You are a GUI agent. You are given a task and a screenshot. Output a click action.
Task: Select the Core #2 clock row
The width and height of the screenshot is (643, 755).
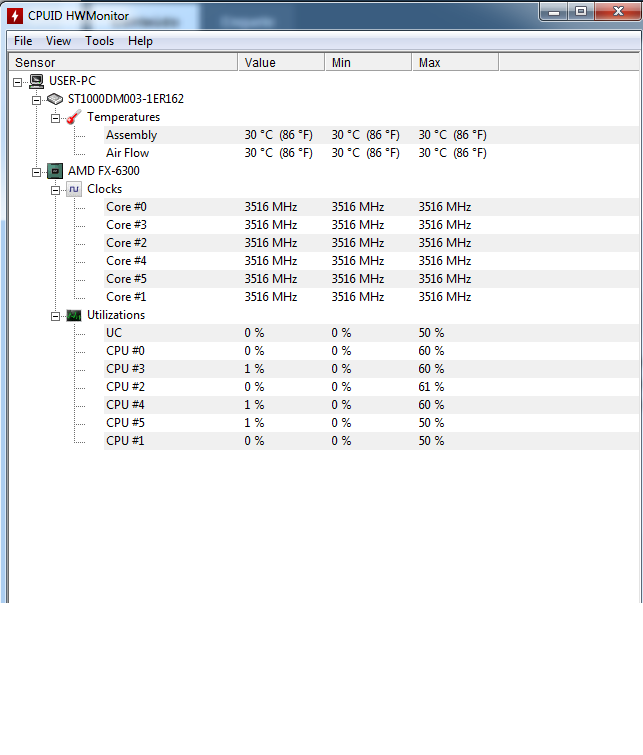(x=371, y=243)
